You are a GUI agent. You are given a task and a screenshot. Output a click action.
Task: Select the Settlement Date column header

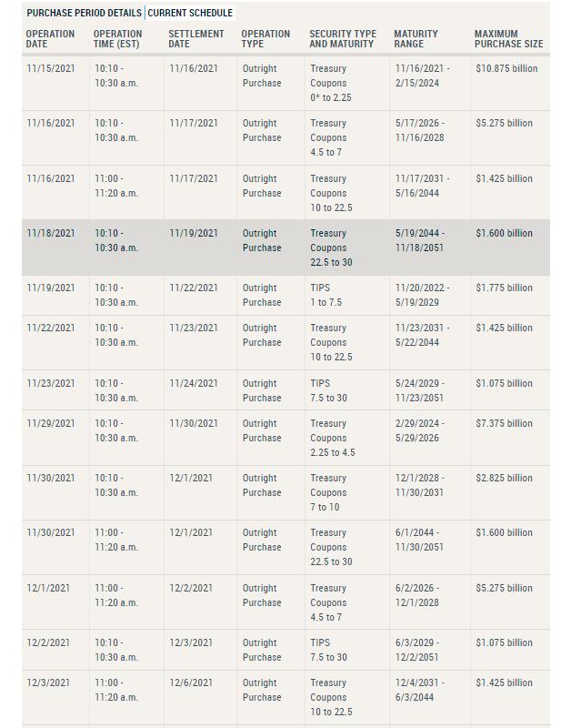coord(195,39)
